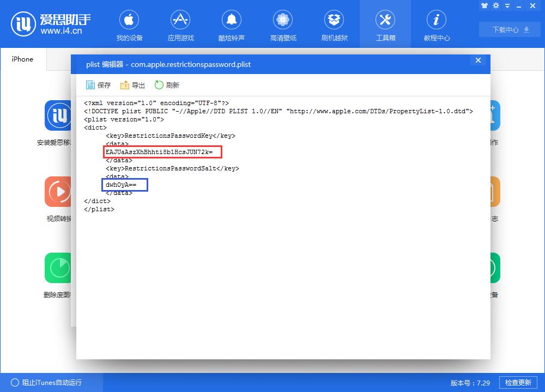Click 保存 save in plist editor

tap(98, 85)
